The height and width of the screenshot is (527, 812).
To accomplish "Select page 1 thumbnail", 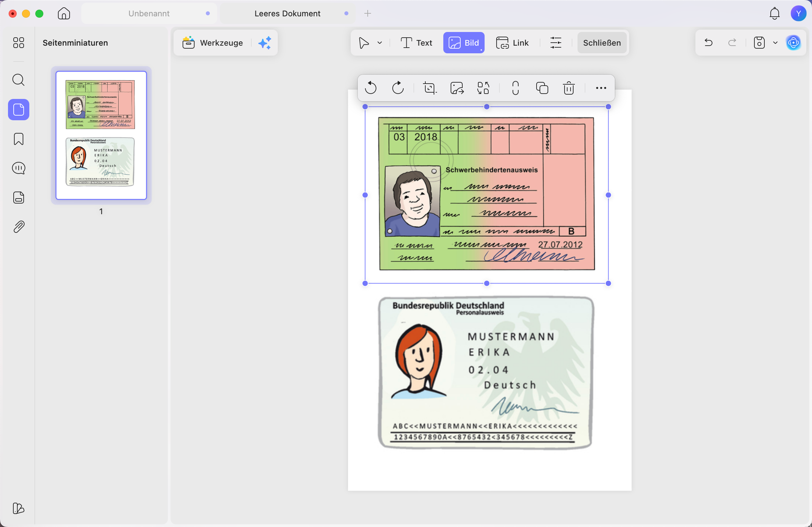I will click(101, 135).
